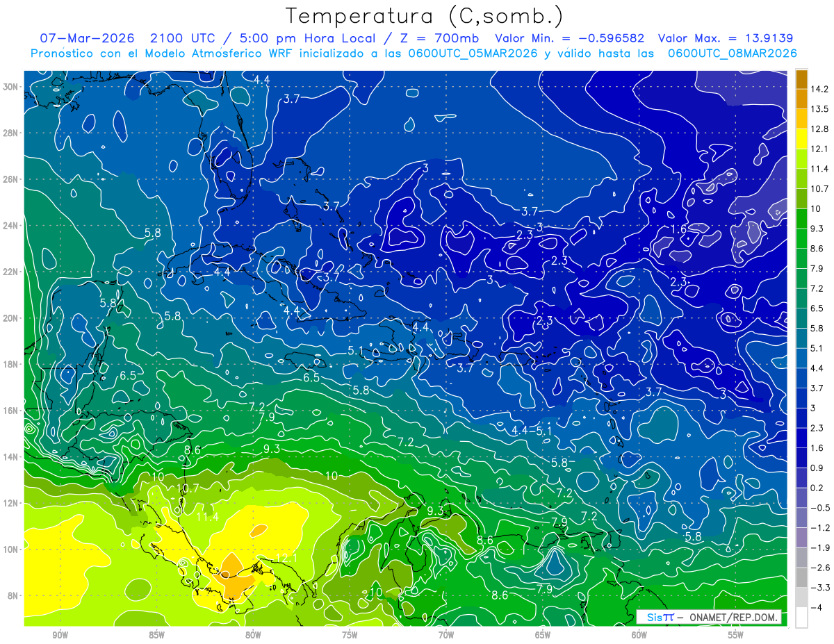Click the '10N' latitude axis label
Viewport: 834px width, 644px height.
point(11,550)
